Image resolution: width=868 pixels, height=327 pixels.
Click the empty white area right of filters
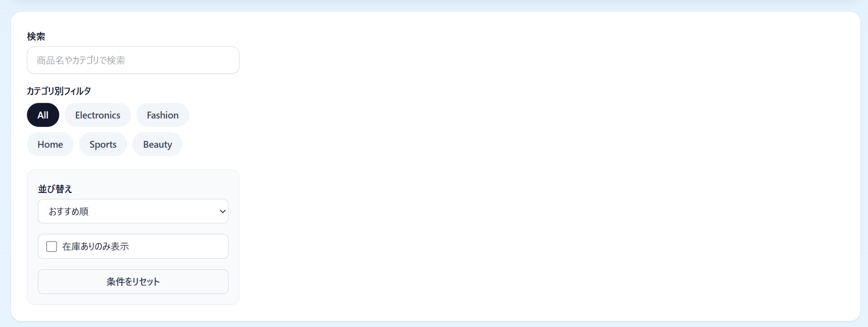coord(547,165)
